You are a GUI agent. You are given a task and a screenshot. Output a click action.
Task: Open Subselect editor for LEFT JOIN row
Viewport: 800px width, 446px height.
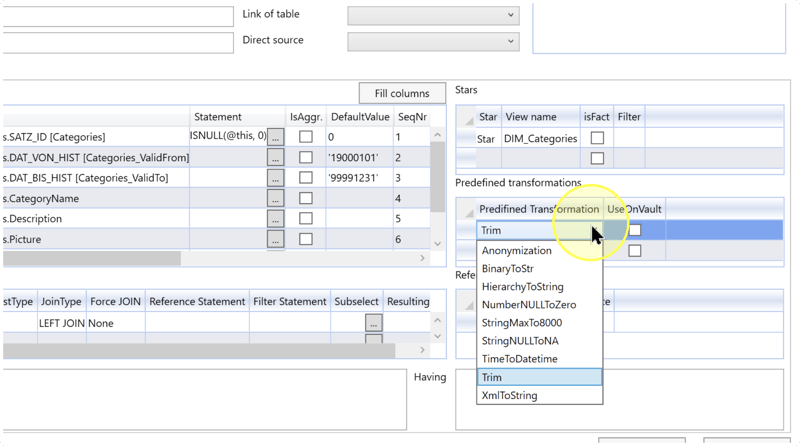point(373,323)
